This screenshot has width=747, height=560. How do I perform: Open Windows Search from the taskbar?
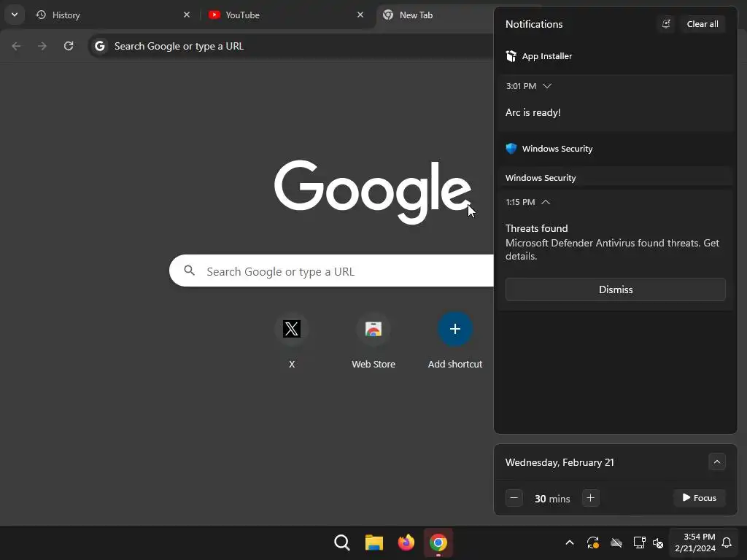click(342, 542)
